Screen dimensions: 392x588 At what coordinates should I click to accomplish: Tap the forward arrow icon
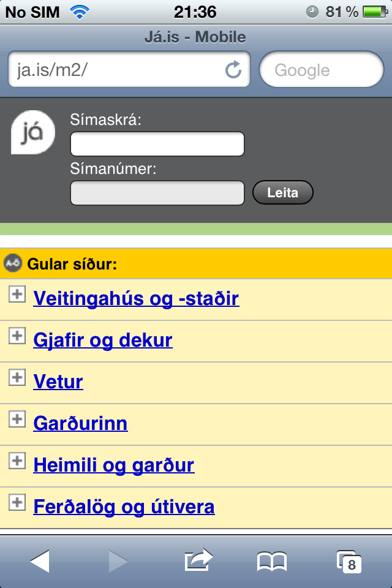pyautogui.click(x=118, y=561)
